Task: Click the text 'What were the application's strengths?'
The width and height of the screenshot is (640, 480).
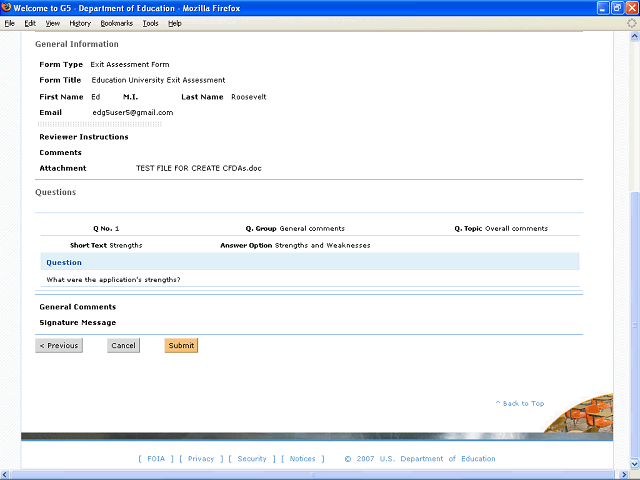Action: [x=113, y=280]
